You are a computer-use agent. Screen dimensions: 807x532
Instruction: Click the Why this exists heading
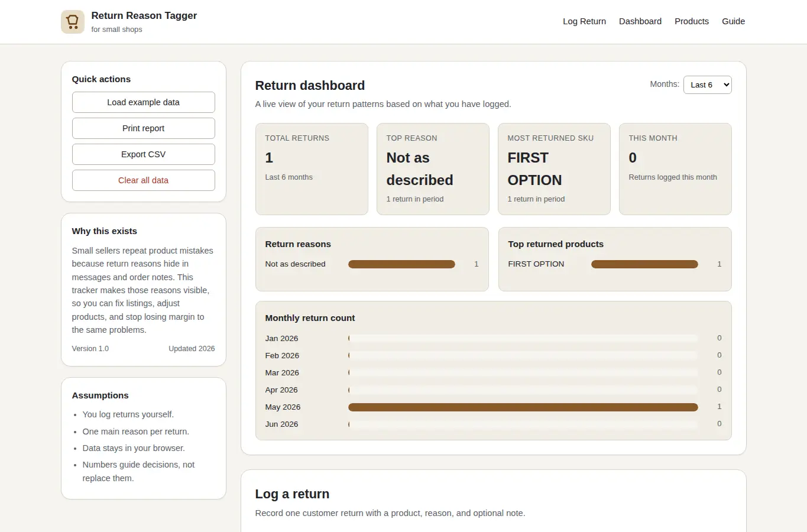(x=104, y=231)
